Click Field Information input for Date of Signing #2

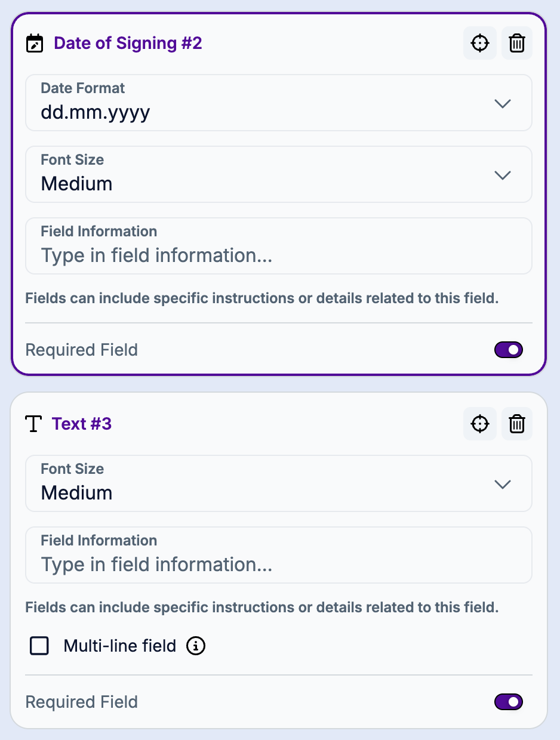pos(278,255)
